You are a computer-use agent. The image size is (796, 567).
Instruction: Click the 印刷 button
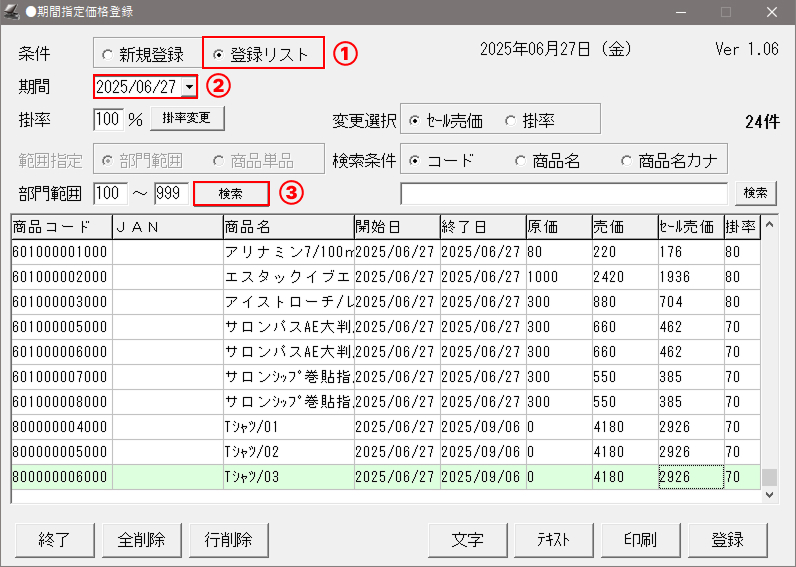tap(640, 540)
